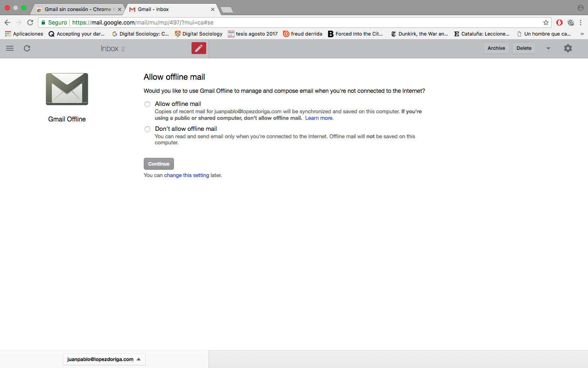Select the Gmail - Inbox tab
This screenshot has height=368, width=588.
point(167,9)
